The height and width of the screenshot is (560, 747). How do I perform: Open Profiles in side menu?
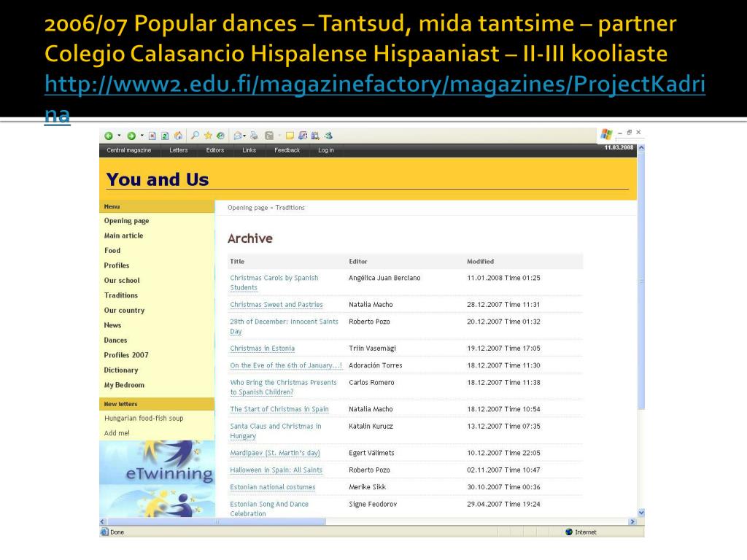click(x=117, y=265)
